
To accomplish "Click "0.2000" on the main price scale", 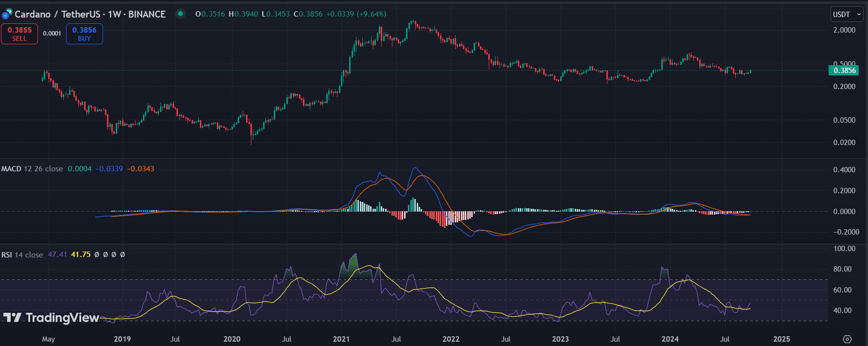I will click(x=844, y=87).
